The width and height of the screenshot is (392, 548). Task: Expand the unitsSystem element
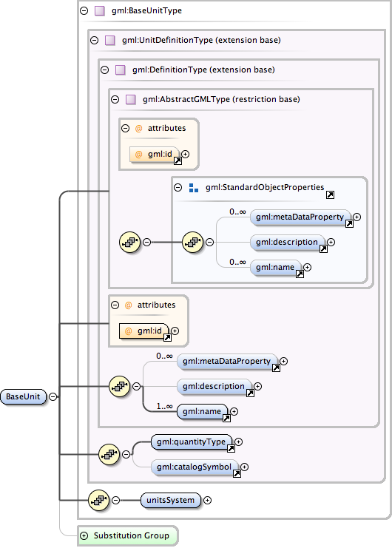[208, 501]
